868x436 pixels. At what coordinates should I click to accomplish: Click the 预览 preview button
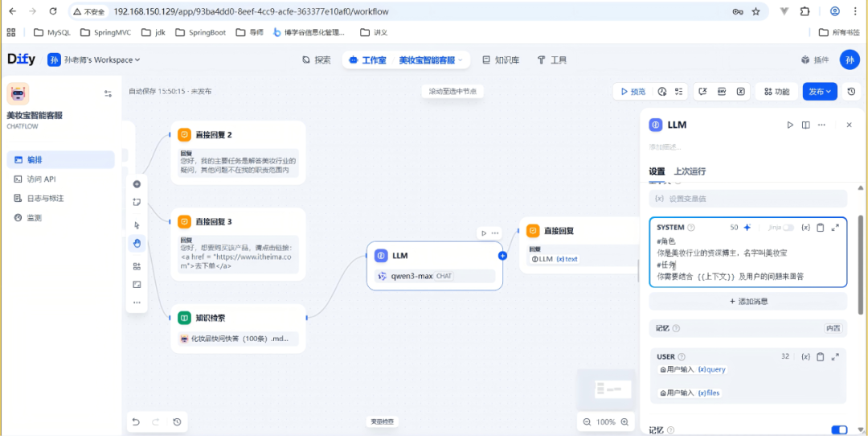coord(631,92)
